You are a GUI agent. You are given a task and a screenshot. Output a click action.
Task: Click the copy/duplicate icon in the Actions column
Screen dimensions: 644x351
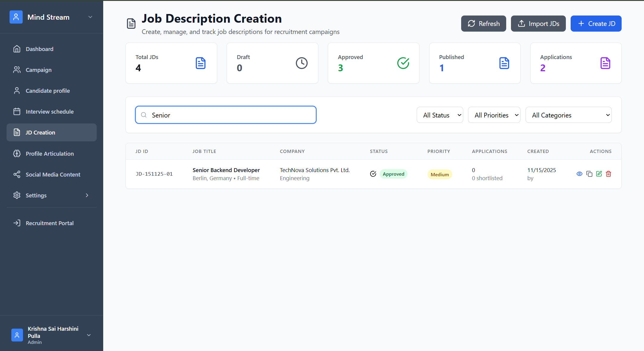(x=589, y=174)
